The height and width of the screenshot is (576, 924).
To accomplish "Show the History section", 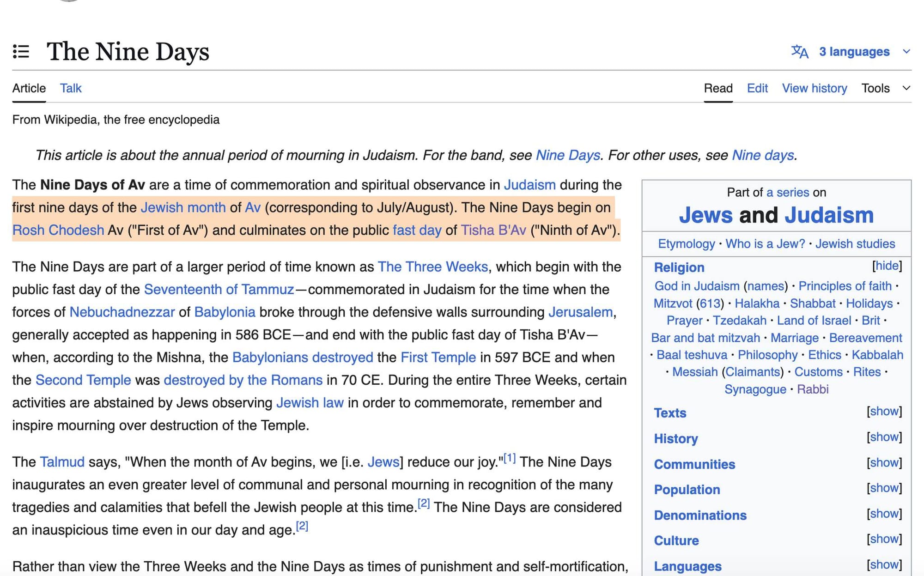I will pyautogui.click(x=884, y=437).
